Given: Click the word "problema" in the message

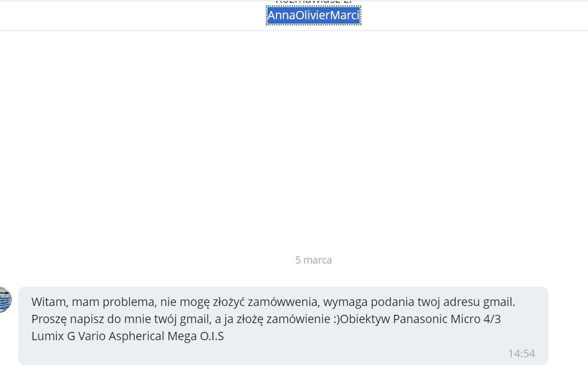Looking at the screenshot, I should [x=127, y=302].
